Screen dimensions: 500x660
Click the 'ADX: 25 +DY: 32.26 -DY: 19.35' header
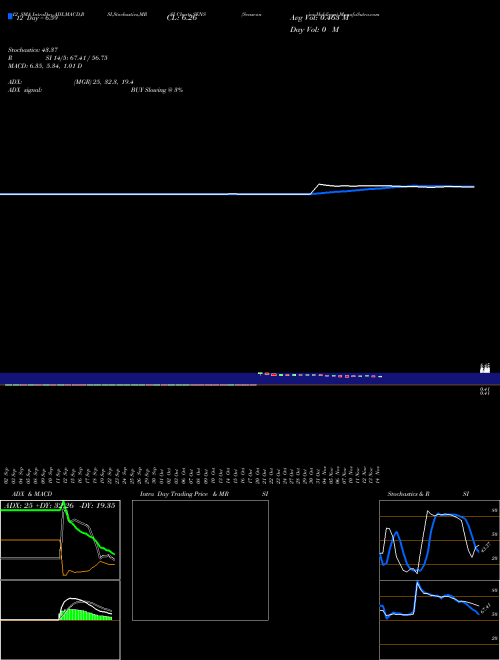click(x=59, y=506)
